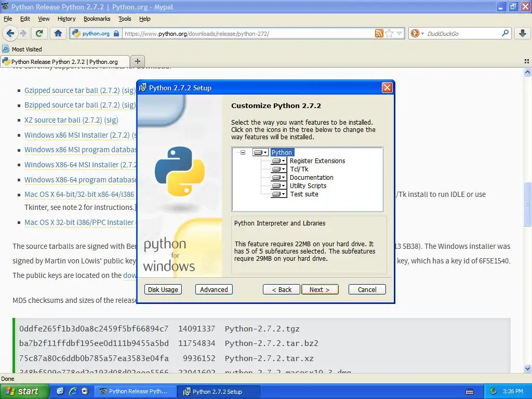532x399 pixels.
Task: Open the File menu in Mypal
Action: pos(8,19)
